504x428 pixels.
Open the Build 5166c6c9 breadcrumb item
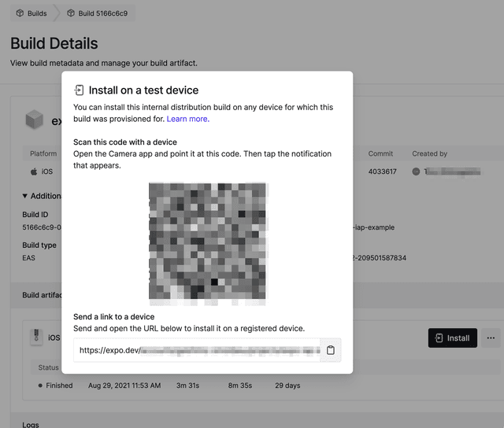tap(102, 13)
